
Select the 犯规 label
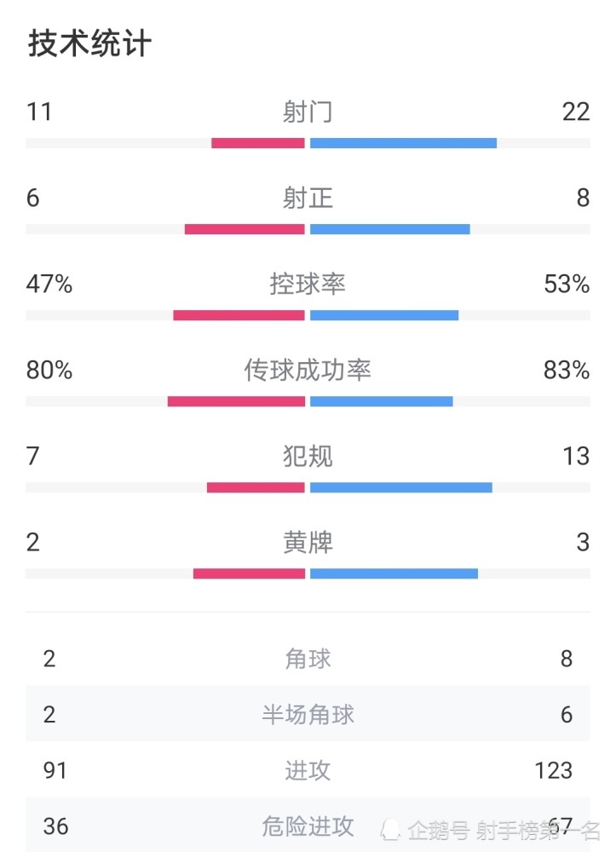308,457
